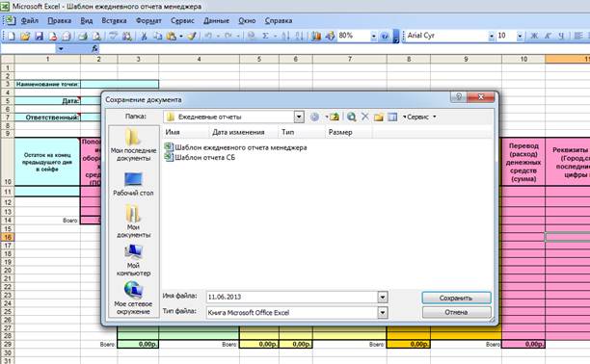Click the Create New Folder icon in dialog
590x364 pixels.
click(379, 117)
